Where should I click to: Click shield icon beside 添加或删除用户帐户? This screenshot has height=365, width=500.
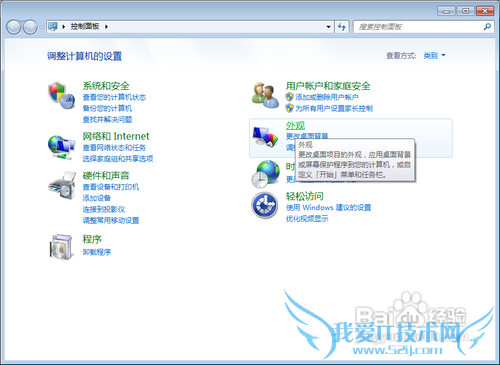(x=289, y=97)
